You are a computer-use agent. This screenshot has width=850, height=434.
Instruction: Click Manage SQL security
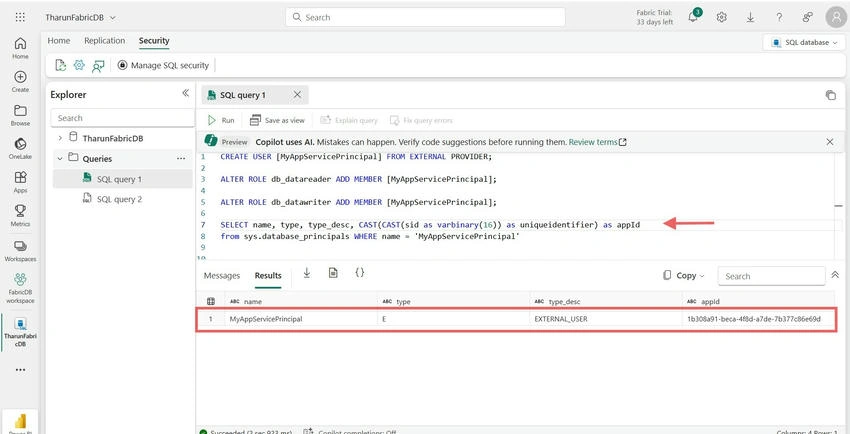point(163,65)
